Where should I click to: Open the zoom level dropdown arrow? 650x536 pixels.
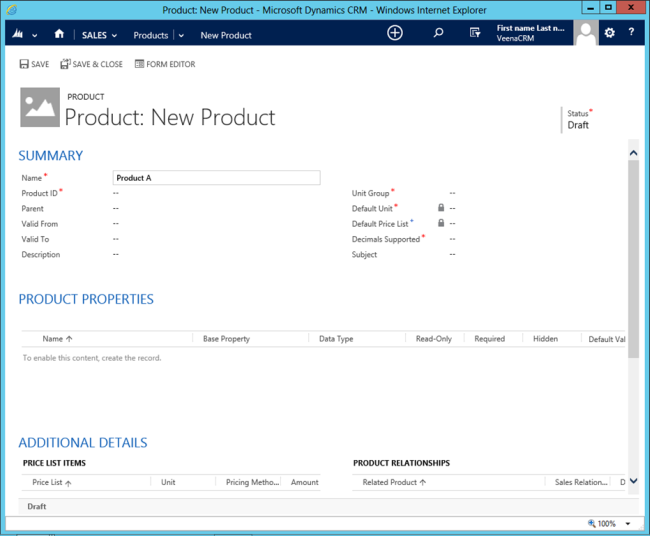pyautogui.click(x=628, y=524)
